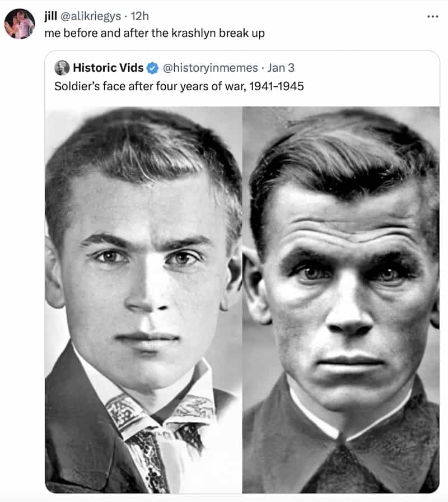
Task: Open quoted tweet via Soldier's face caption
Action: (179, 86)
